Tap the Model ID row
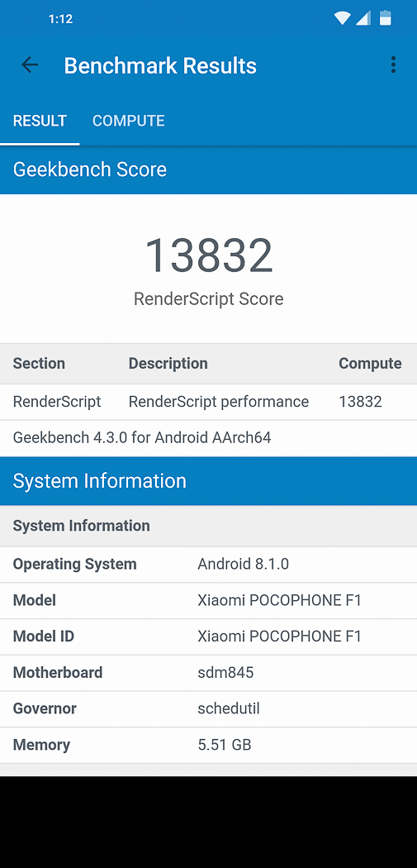Image resolution: width=417 pixels, height=868 pixels. coord(208,637)
